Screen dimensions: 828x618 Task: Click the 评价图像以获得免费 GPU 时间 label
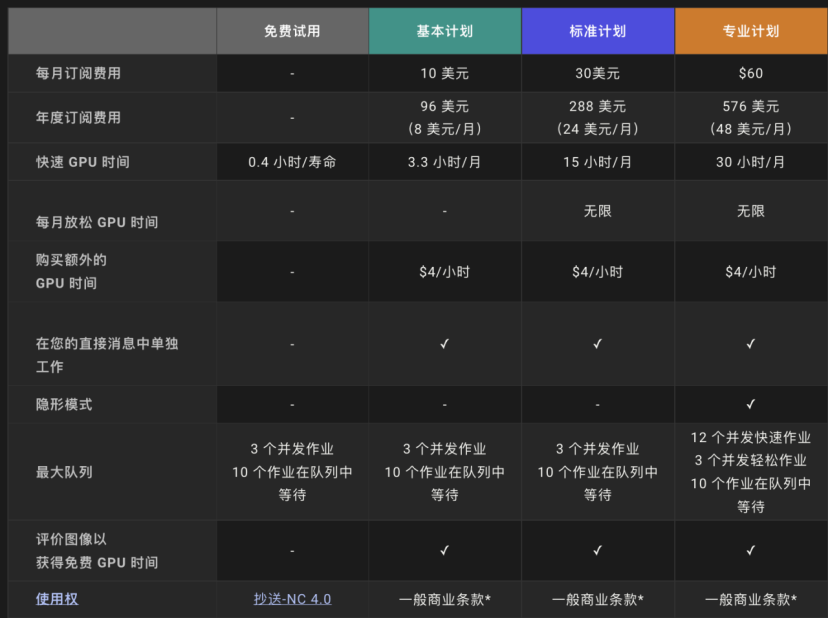[x=97, y=551]
